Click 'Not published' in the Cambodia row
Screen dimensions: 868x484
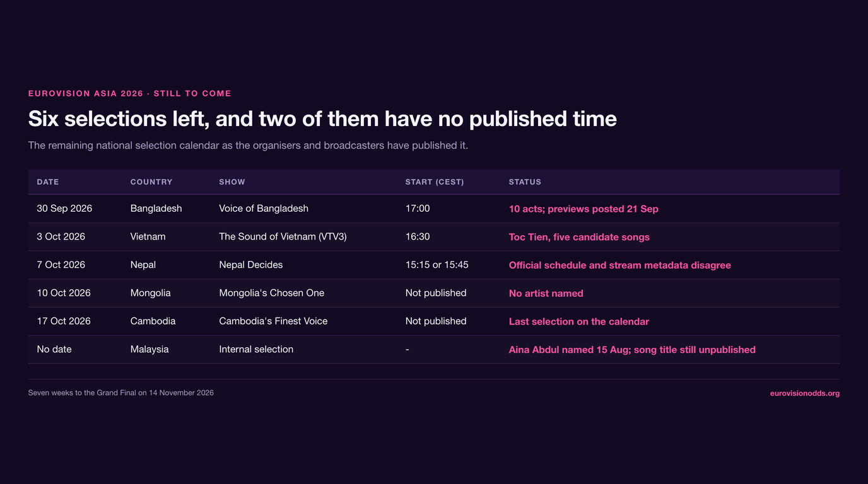(x=436, y=321)
